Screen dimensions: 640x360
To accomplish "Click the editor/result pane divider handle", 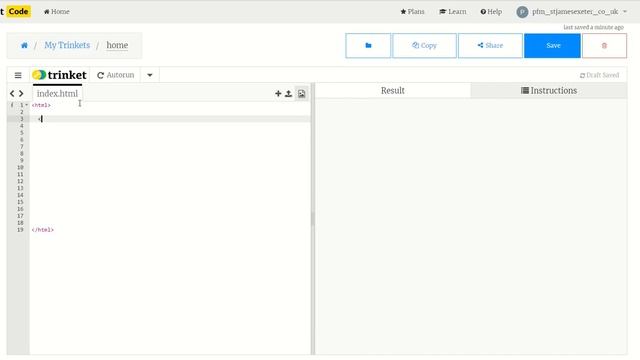I will pyautogui.click(x=313, y=219).
